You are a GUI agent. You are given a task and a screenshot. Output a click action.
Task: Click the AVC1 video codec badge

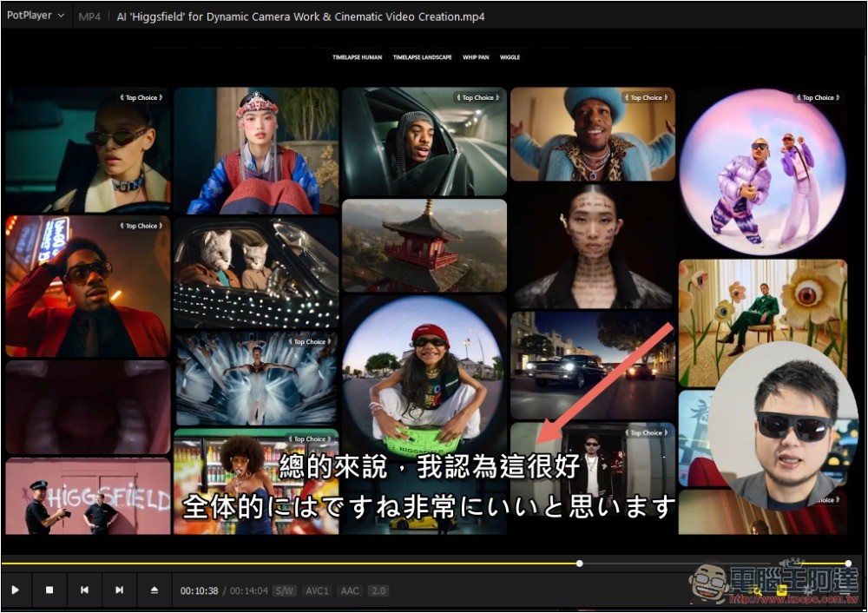coord(317,591)
